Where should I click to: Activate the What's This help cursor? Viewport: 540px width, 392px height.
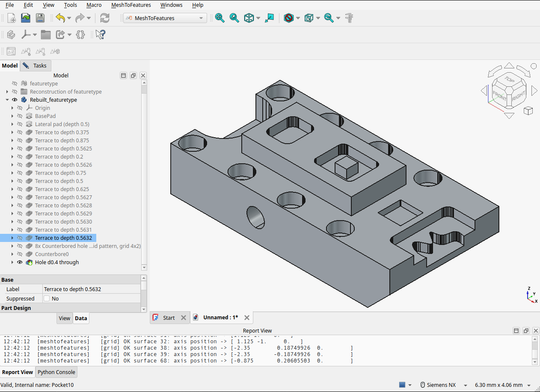(x=100, y=35)
